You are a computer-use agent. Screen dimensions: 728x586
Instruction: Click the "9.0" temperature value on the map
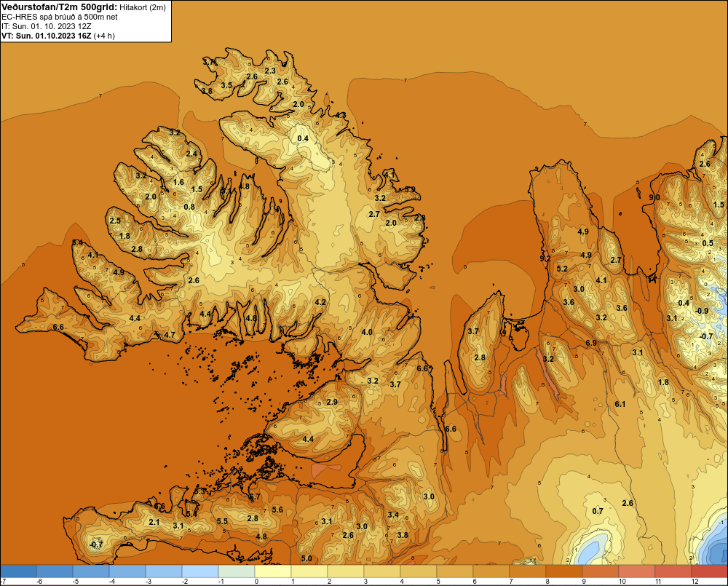tap(654, 197)
